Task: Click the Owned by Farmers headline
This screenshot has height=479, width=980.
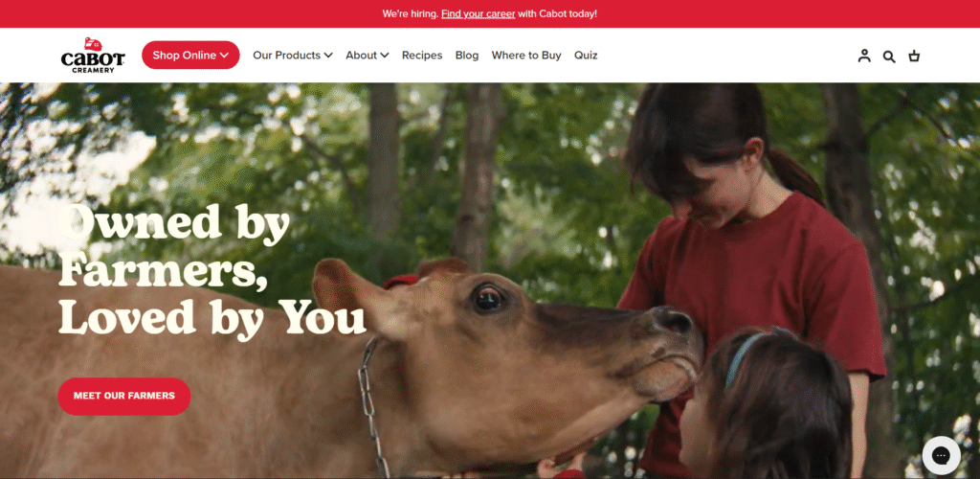Action: 212,269
